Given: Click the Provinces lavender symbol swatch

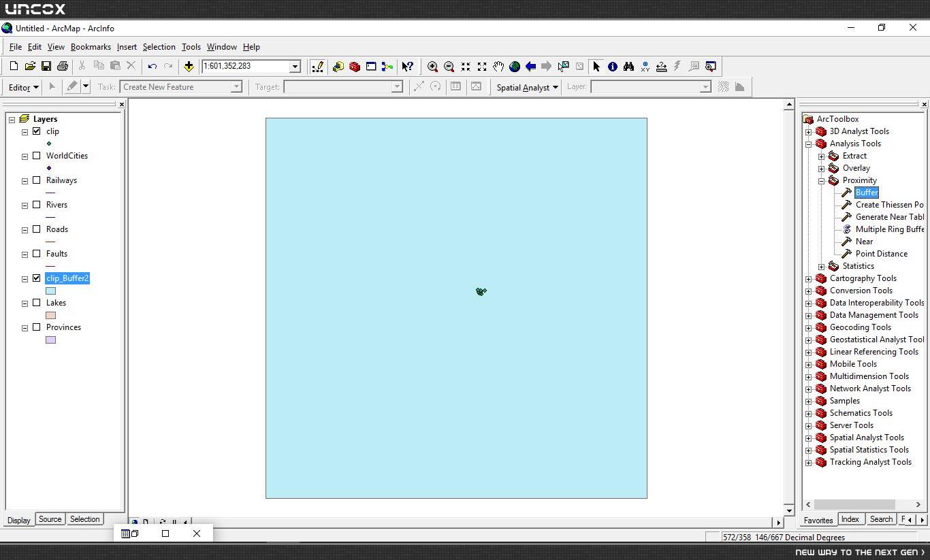Looking at the screenshot, I should point(50,340).
